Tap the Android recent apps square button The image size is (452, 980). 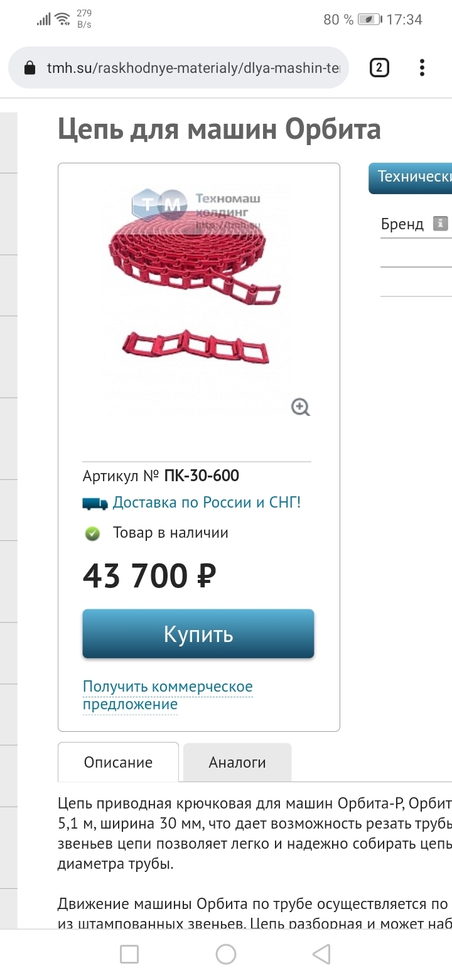pos(129,954)
